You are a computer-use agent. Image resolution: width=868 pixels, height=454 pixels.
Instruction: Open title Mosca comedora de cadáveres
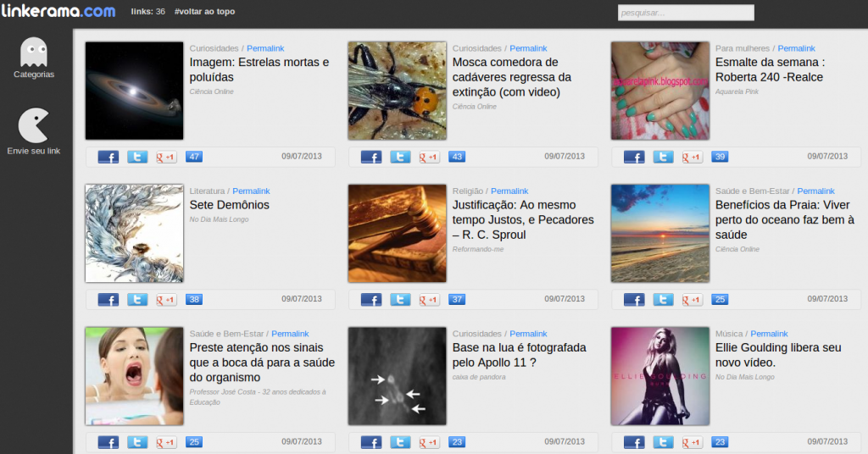(511, 77)
